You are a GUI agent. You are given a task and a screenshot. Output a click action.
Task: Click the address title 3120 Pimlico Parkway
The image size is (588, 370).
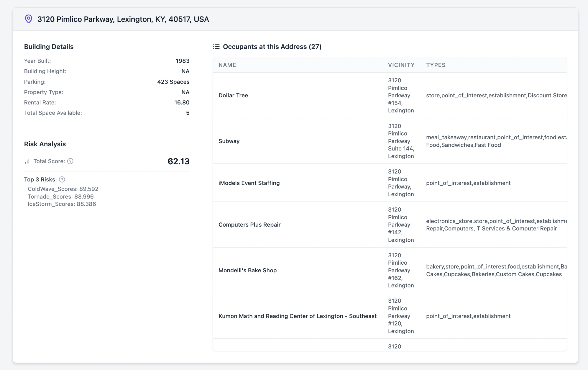[123, 19]
